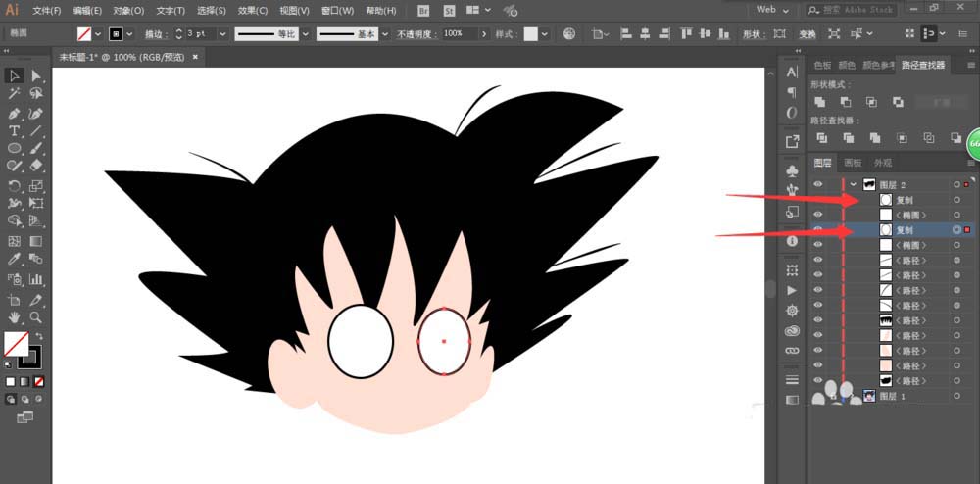This screenshot has width=980, height=484.
Task: Switch to the 画板 tab
Action: click(x=853, y=163)
